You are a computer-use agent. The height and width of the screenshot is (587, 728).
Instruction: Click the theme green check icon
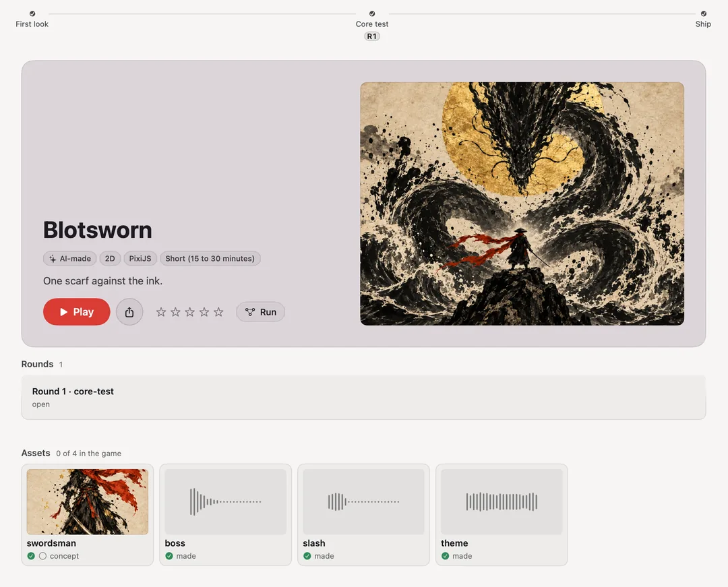(446, 556)
